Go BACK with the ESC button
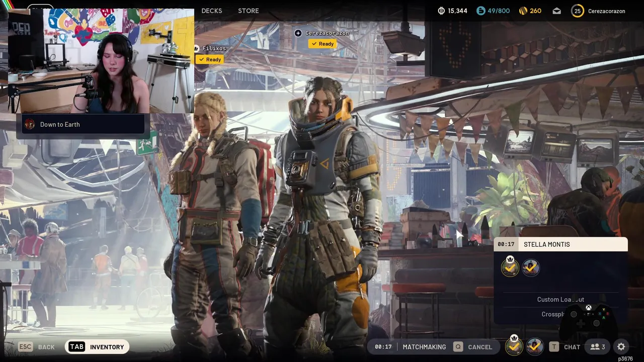 (x=37, y=347)
